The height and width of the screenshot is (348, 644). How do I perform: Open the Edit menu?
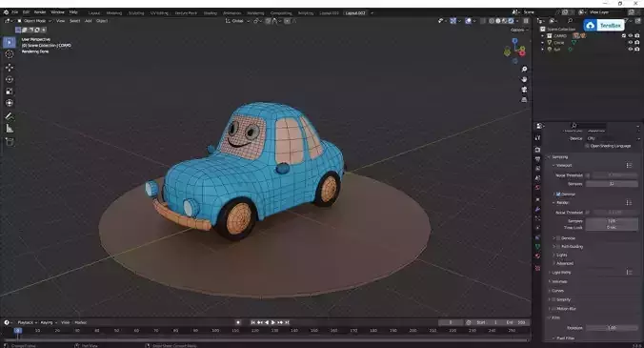(x=27, y=12)
